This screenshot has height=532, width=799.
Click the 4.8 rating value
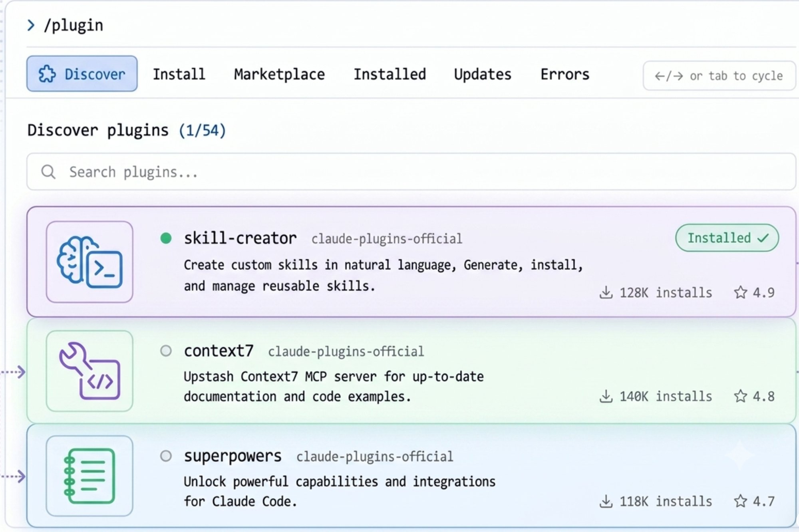[764, 397]
